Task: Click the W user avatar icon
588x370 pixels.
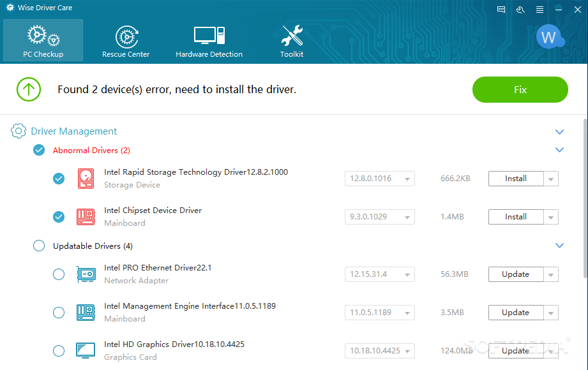Action: (x=550, y=37)
